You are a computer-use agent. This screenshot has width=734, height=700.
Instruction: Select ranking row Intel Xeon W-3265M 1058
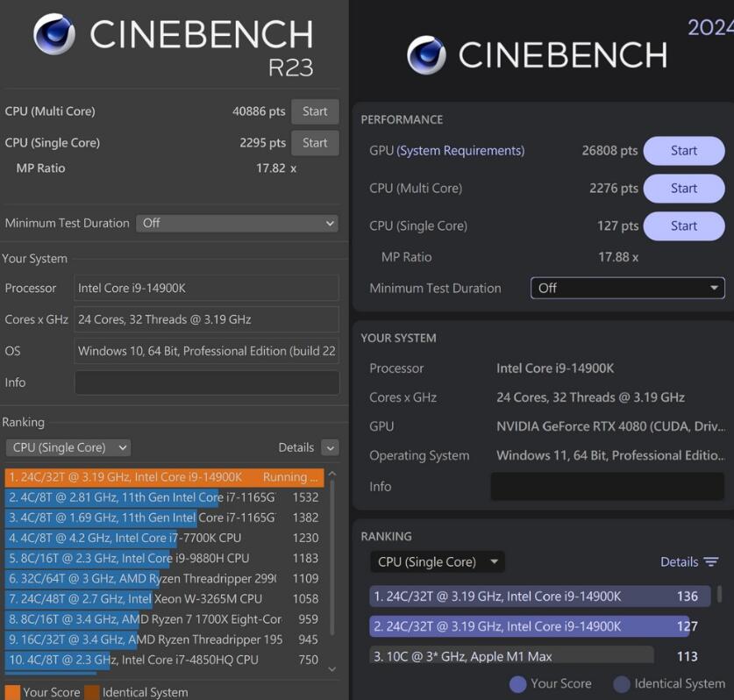(164, 599)
